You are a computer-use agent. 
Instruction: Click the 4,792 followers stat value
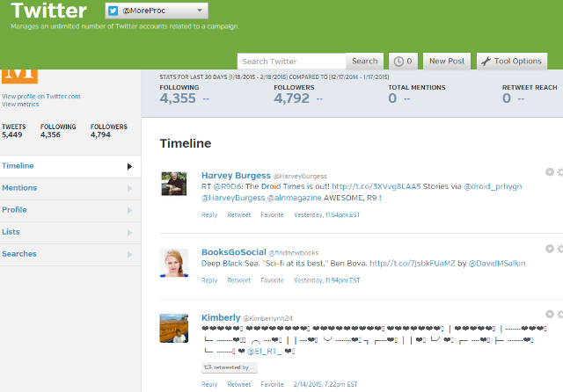[291, 98]
